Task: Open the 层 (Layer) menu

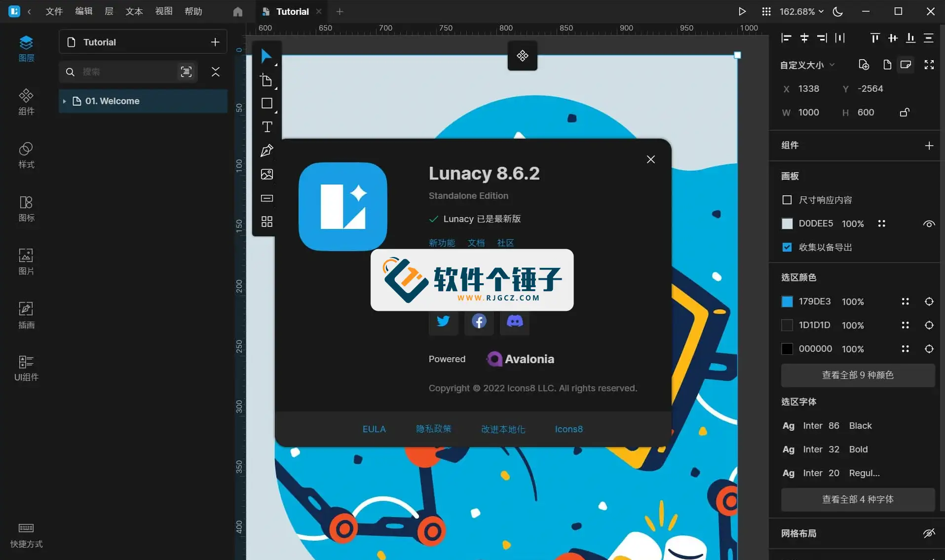Action: 109,11
